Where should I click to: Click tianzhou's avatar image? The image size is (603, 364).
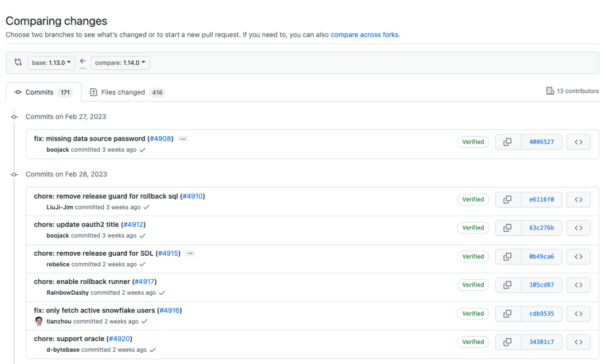39,322
